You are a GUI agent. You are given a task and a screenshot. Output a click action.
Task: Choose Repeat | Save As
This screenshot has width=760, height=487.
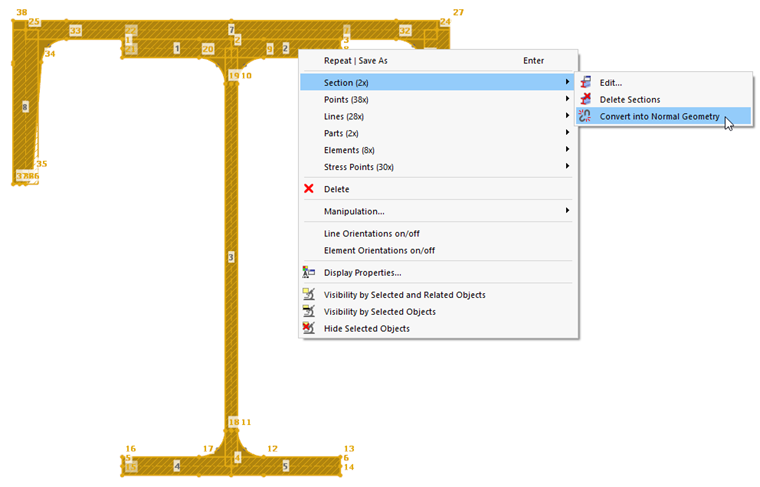click(x=439, y=61)
